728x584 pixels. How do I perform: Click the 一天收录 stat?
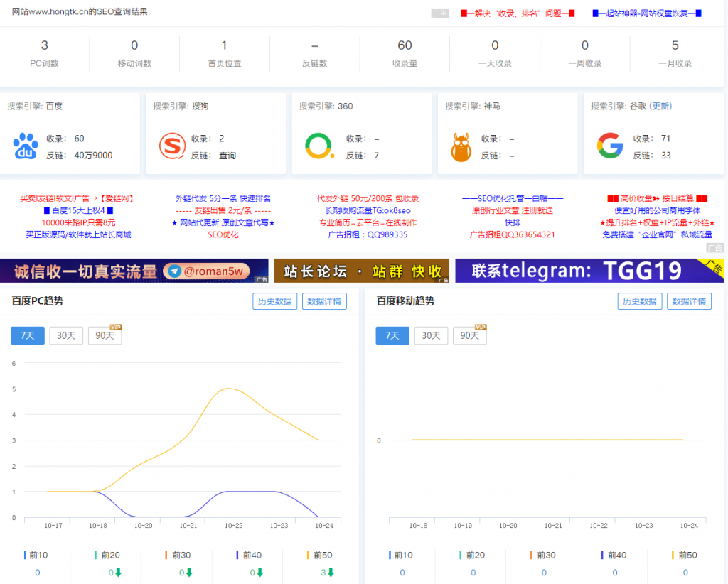point(495,54)
